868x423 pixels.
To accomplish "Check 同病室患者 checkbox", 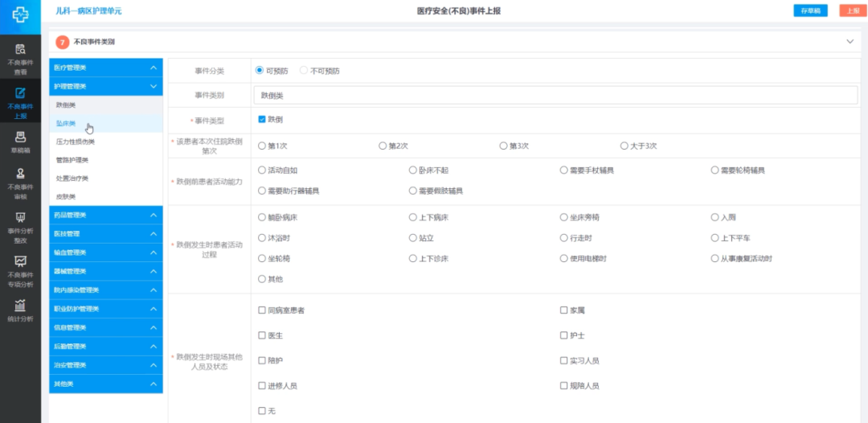I will [x=262, y=310].
